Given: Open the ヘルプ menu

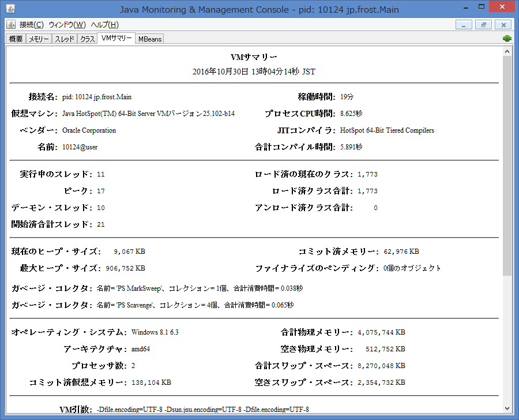Looking at the screenshot, I should click(105, 25).
